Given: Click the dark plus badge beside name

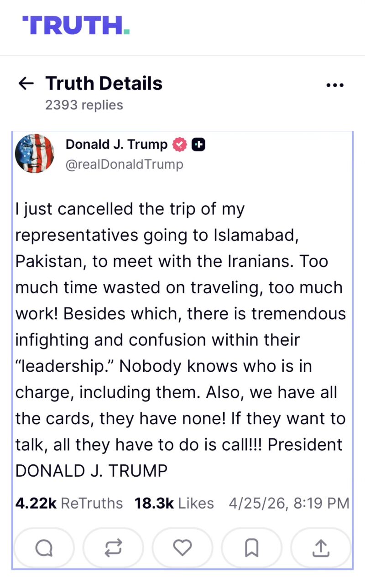Looking at the screenshot, I should (198, 145).
